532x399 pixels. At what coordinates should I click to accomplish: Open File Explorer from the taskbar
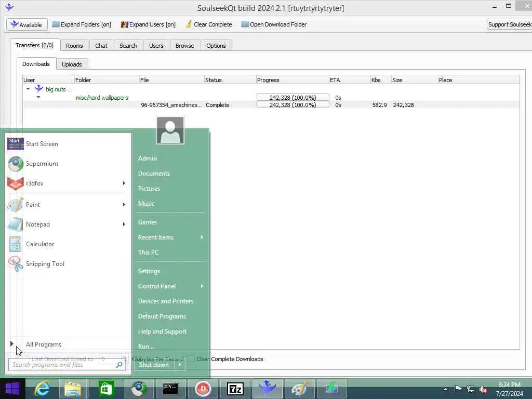tap(73, 389)
